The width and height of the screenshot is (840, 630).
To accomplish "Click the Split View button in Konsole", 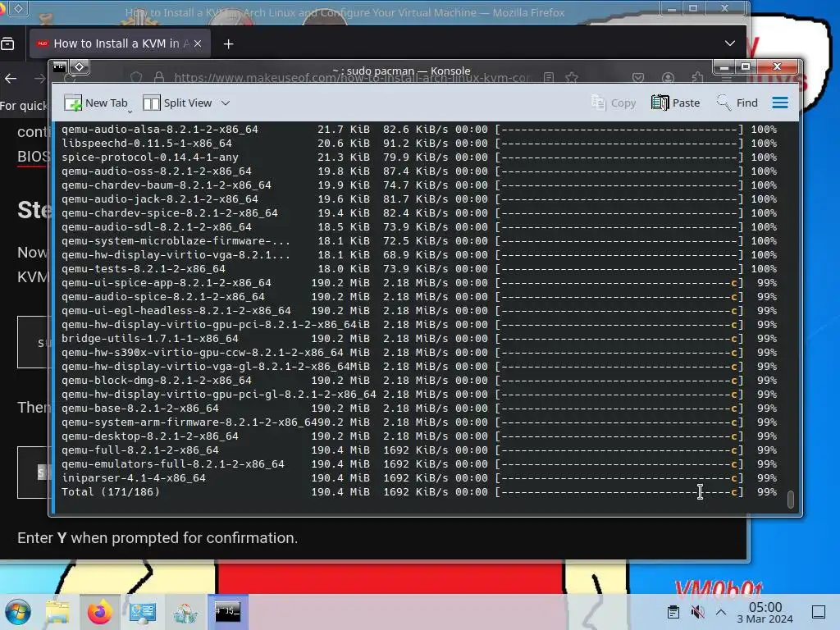I will click(x=177, y=103).
